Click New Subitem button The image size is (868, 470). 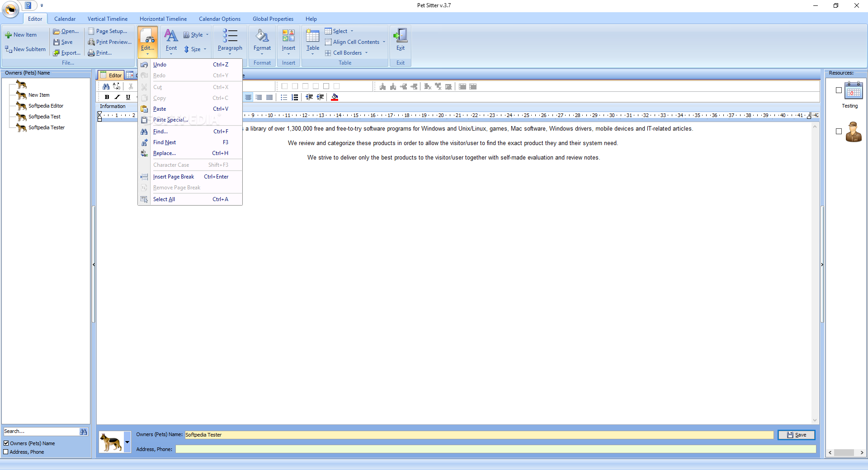click(x=26, y=49)
